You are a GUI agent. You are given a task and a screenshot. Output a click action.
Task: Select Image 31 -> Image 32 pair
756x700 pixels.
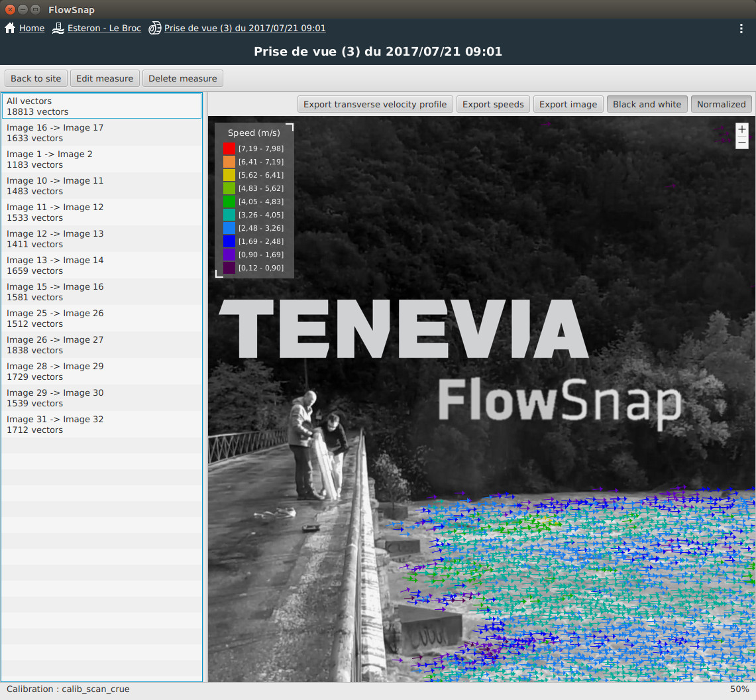click(101, 424)
